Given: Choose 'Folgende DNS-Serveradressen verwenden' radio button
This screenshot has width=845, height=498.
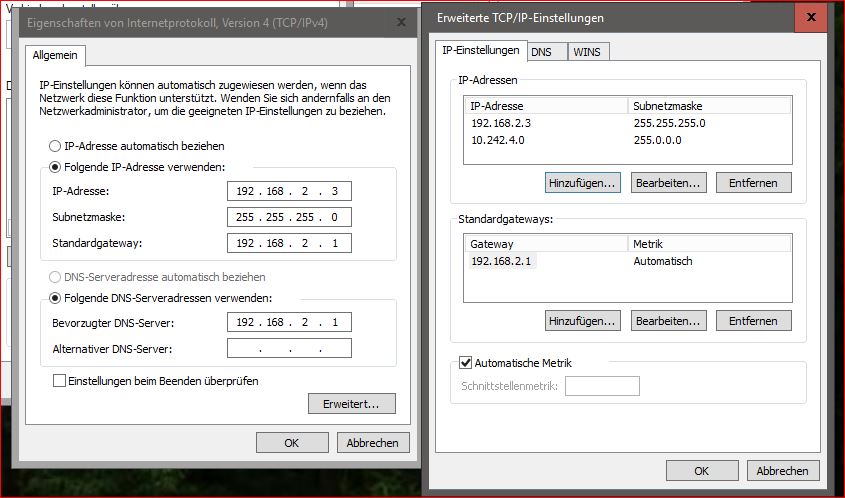Looking at the screenshot, I should click(56, 298).
